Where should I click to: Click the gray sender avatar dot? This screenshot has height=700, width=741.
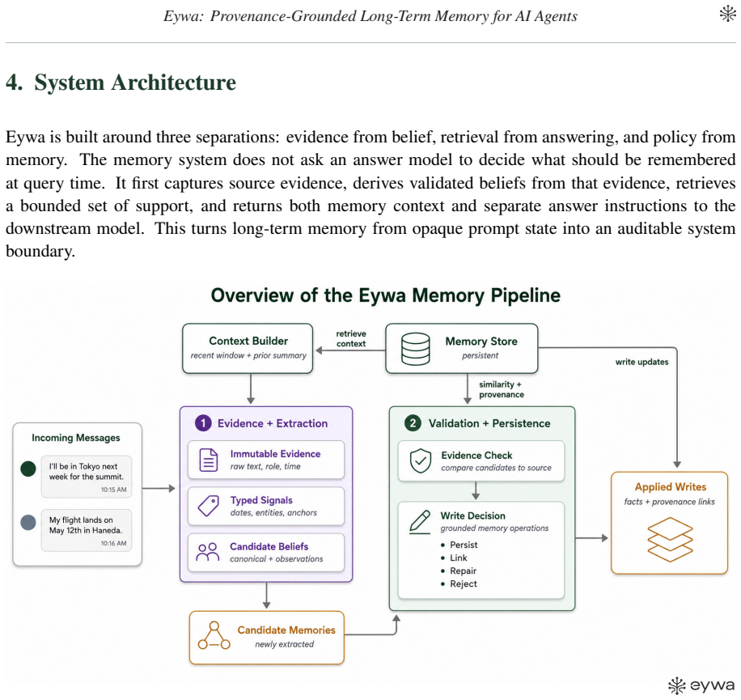pyautogui.click(x=28, y=522)
